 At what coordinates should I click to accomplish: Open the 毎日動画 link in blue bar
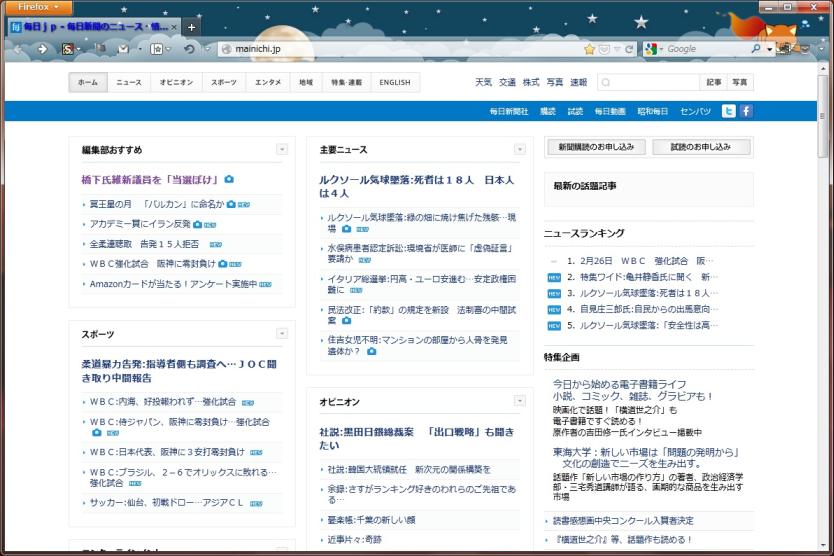[610, 111]
